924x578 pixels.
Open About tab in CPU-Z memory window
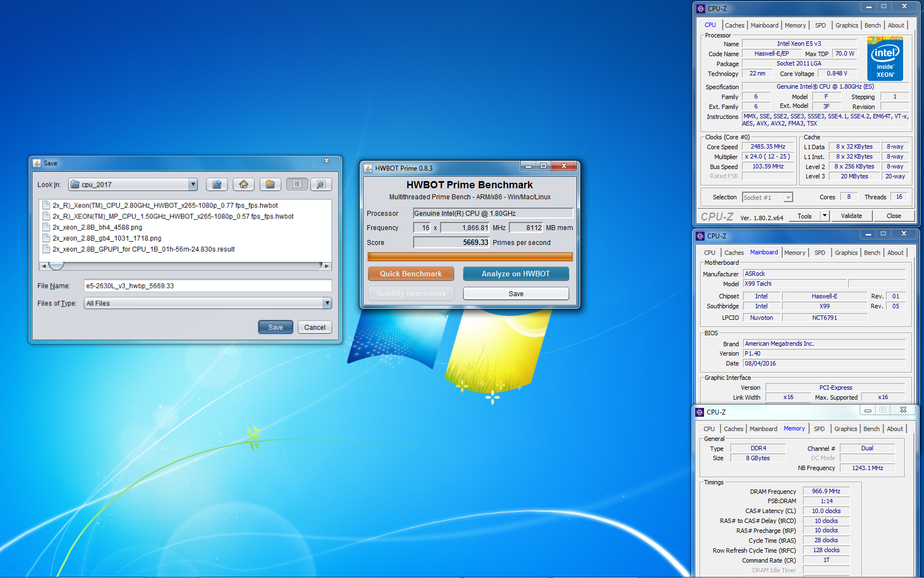[895, 429]
